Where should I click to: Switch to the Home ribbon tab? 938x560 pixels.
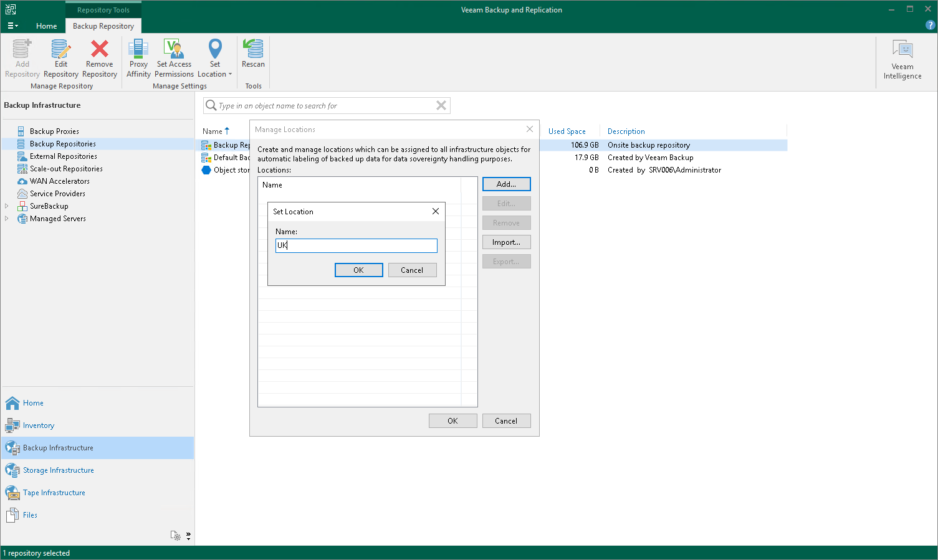point(47,26)
